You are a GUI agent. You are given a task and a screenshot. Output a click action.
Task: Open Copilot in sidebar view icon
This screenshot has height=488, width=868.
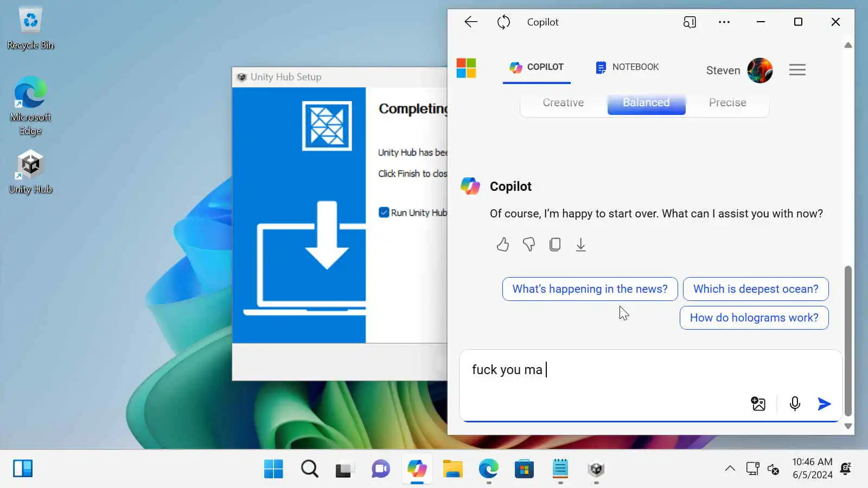click(690, 22)
